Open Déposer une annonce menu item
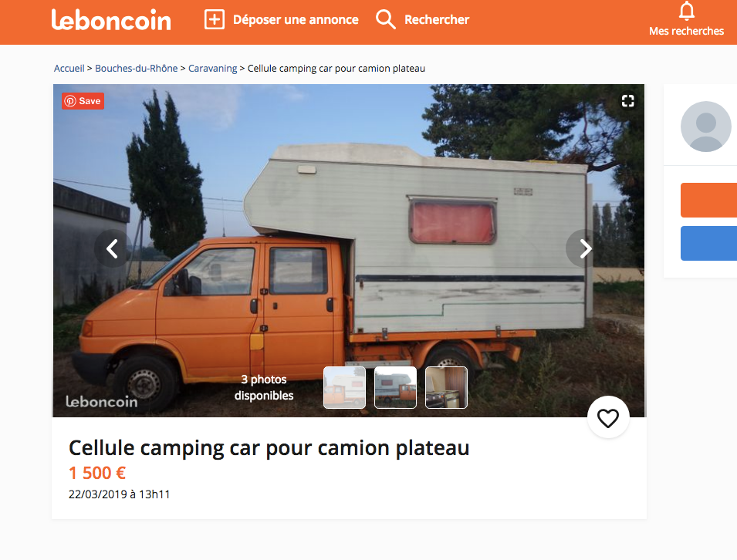This screenshot has height=560, width=737. coord(296,20)
